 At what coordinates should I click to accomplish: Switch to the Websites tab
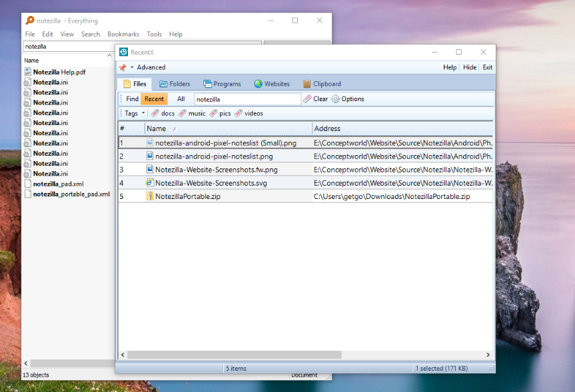coord(272,84)
